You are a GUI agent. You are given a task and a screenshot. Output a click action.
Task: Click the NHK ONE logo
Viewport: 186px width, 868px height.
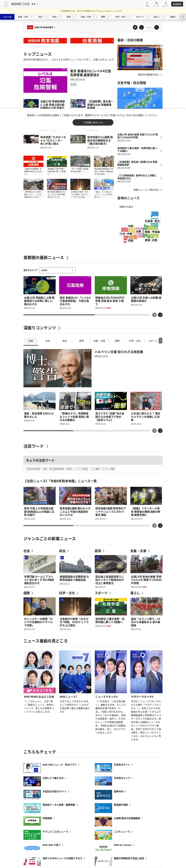click(21, 4)
